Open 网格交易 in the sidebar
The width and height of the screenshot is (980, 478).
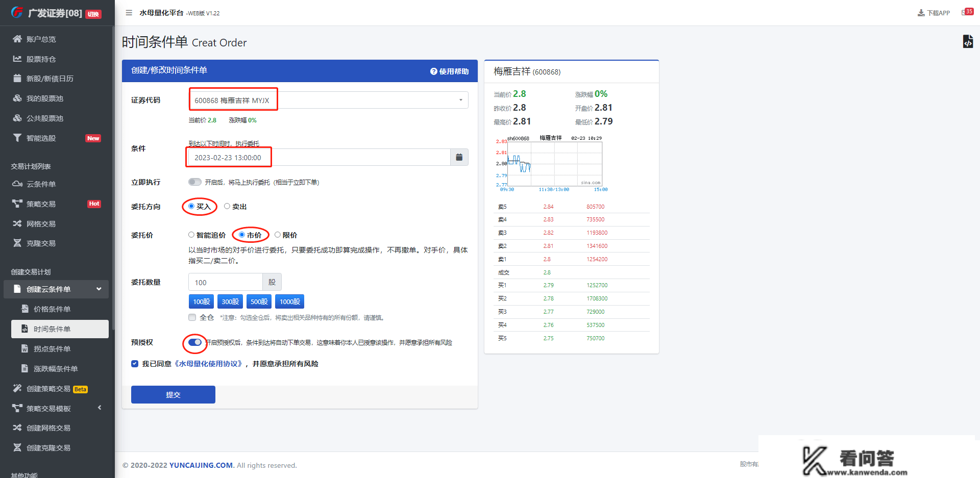[x=57, y=223]
